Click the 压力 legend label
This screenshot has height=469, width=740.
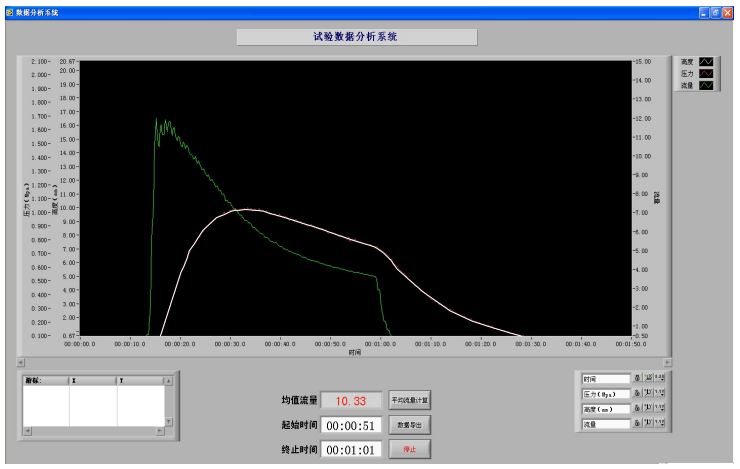(x=687, y=74)
